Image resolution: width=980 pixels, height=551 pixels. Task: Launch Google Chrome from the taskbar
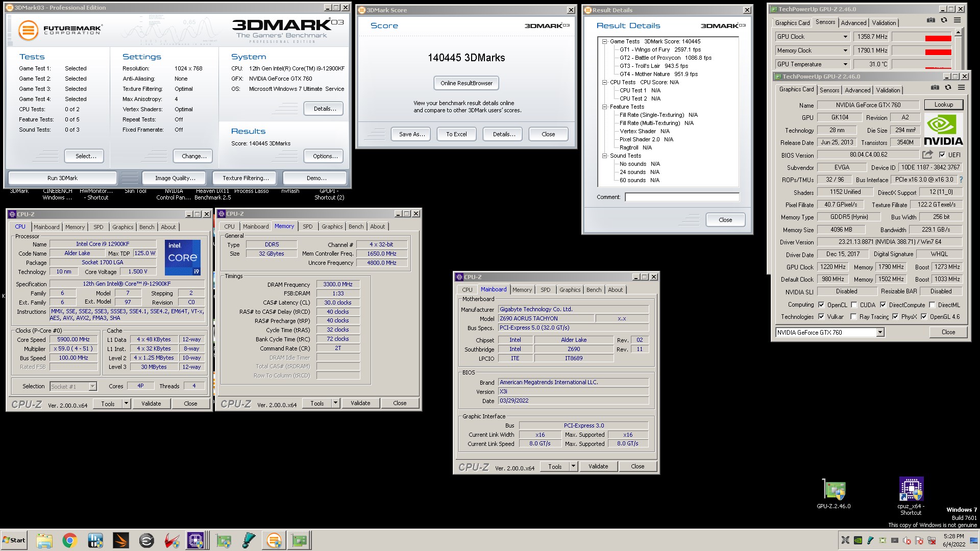pyautogui.click(x=70, y=540)
